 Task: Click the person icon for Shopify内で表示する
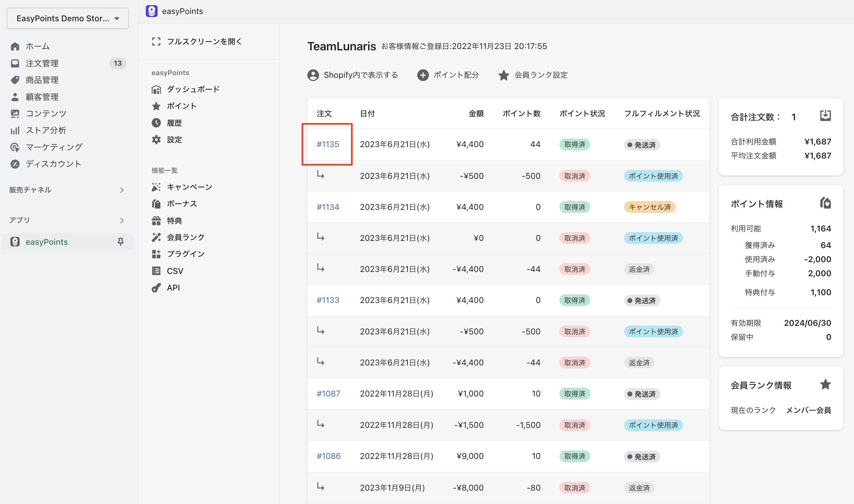313,75
